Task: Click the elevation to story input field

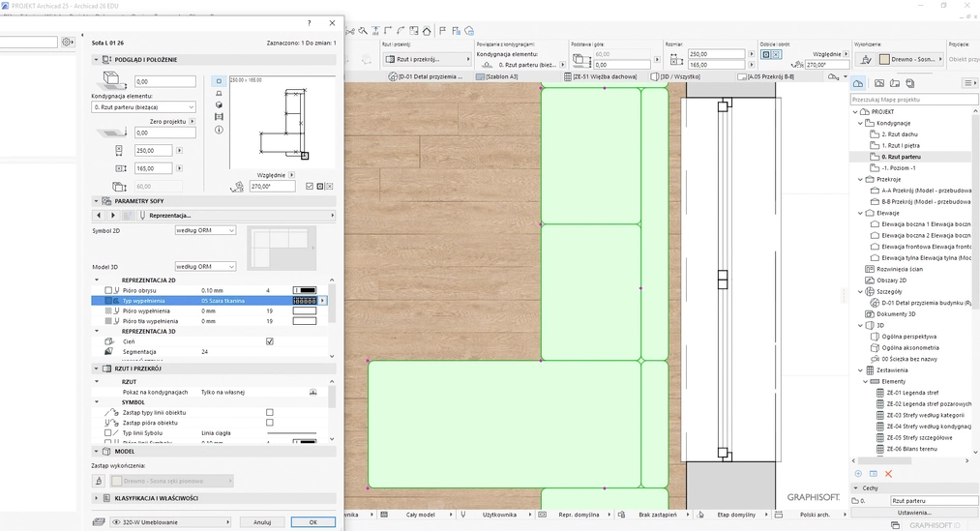Action: coord(165,82)
